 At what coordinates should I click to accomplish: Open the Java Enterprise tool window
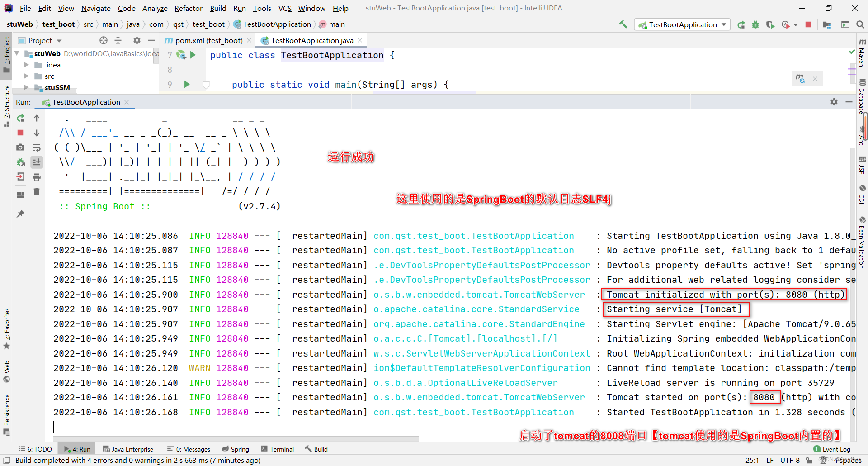(x=128, y=449)
